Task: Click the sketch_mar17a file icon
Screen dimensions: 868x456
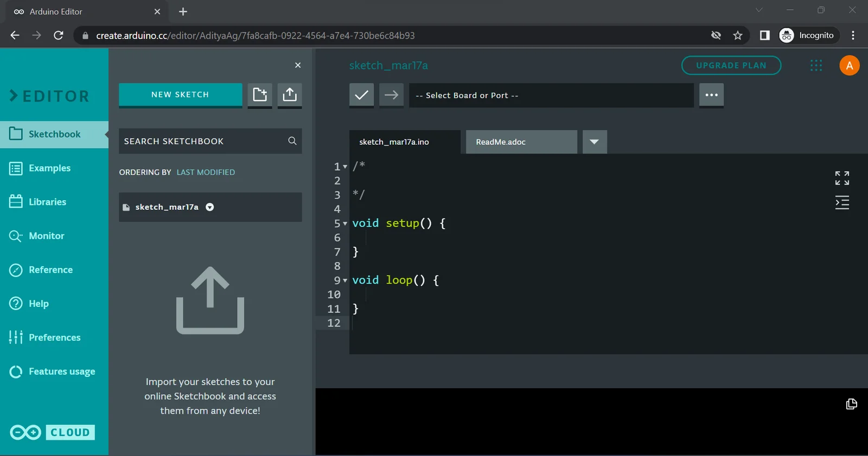Action: coord(126,207)
